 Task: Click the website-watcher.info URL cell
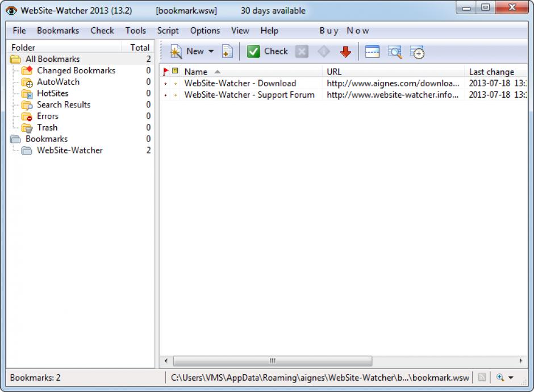click(393, 95)
